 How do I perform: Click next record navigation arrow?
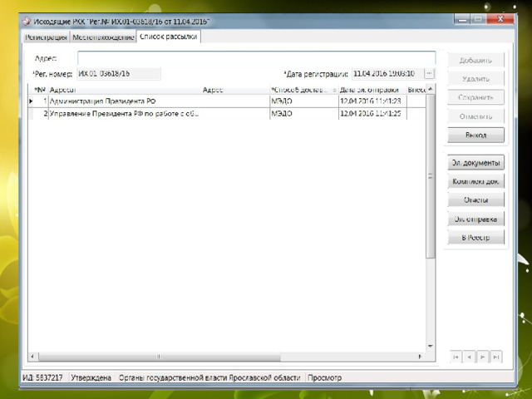[x=483, y=357]
